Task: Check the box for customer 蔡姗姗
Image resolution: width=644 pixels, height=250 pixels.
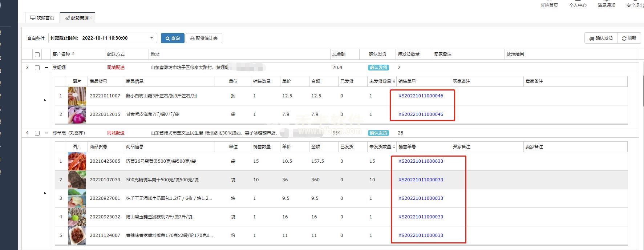Action: click(37, 68)
